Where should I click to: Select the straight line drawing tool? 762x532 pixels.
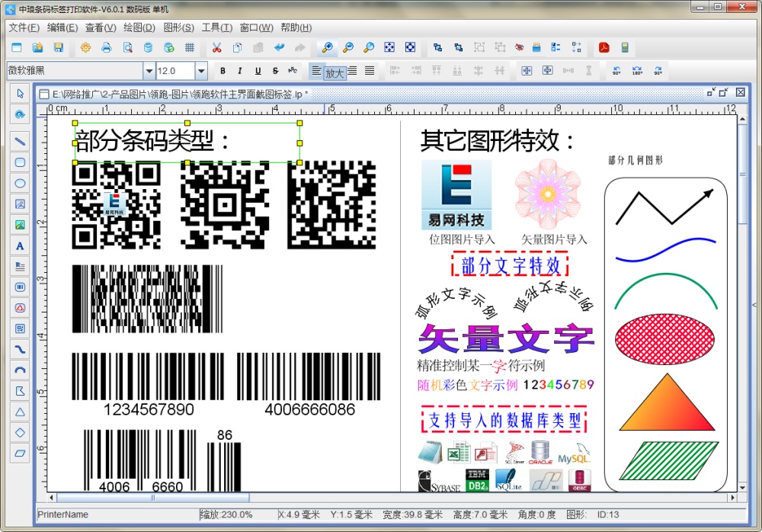pyautogui.click(x=21, y=141)
